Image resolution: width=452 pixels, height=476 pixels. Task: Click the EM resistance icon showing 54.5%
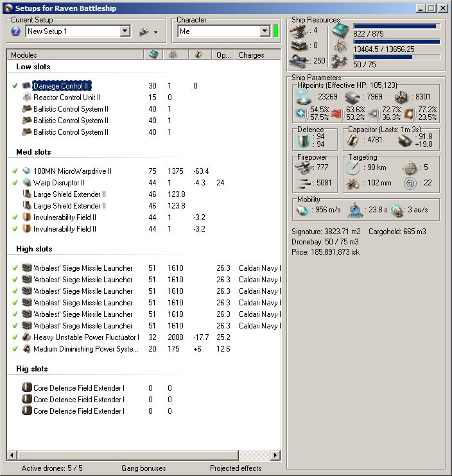302,113
